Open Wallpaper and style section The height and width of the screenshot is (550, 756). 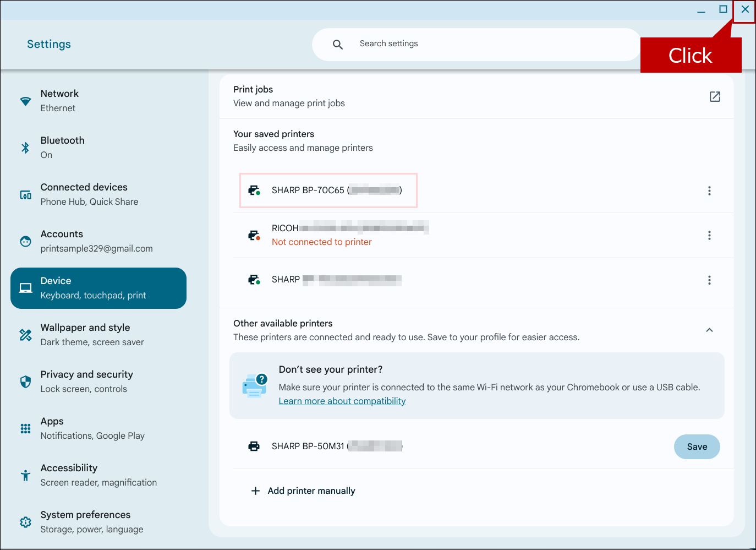pyautogui.click(x=98, y=335)
